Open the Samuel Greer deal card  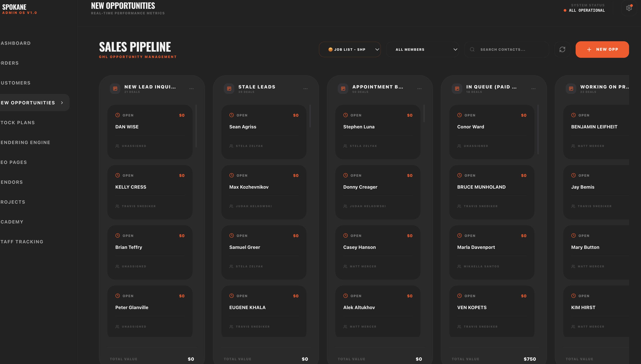click(264, 253)
